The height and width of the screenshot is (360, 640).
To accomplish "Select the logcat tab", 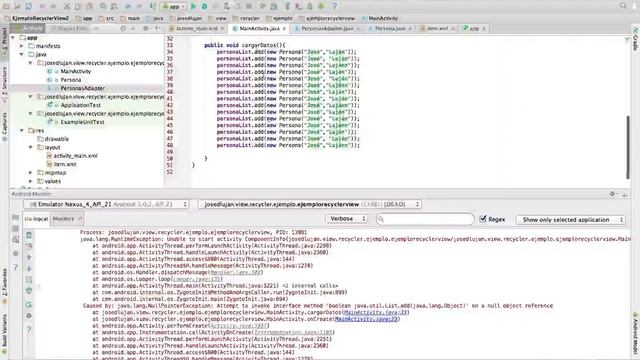I will click(37, 219).
